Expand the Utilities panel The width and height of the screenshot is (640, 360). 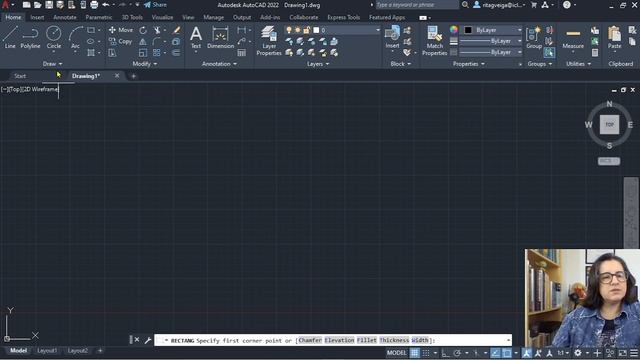click(578, 64)
